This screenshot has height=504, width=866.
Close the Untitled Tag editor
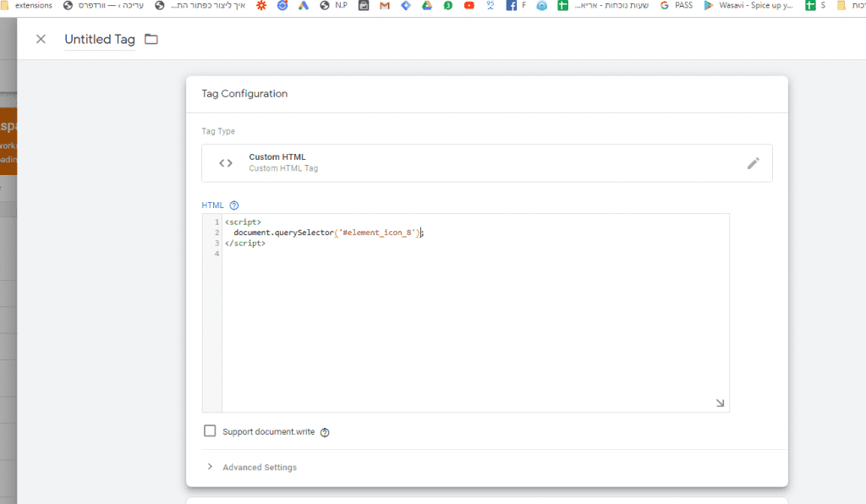pyautogui.click(x=41, y=40)
